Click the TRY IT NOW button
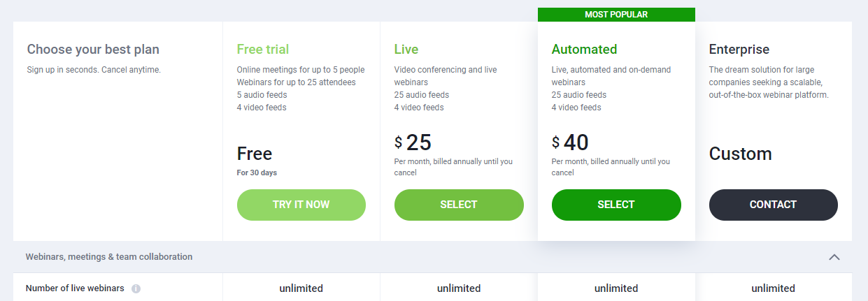868x301 pixels. (x=301, y=205)
